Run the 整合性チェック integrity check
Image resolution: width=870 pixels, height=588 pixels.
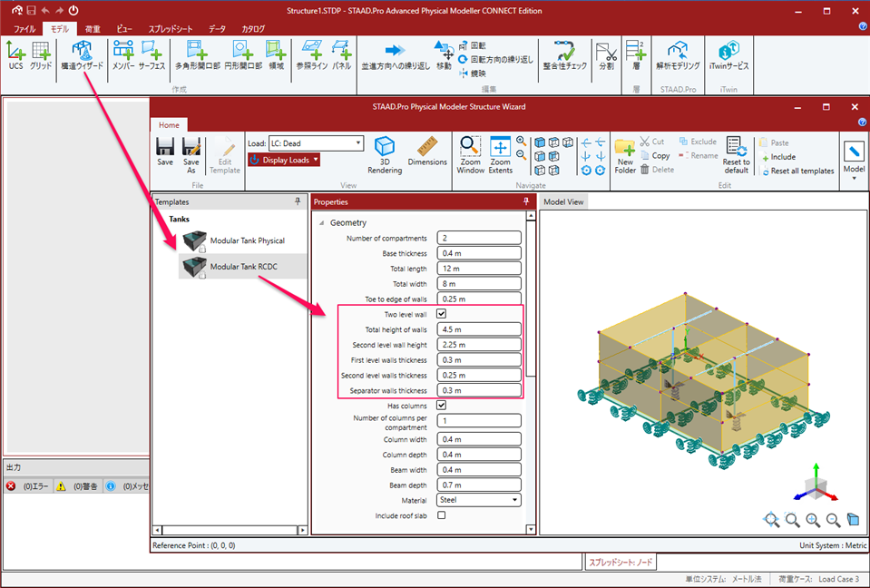coord(565,55)
